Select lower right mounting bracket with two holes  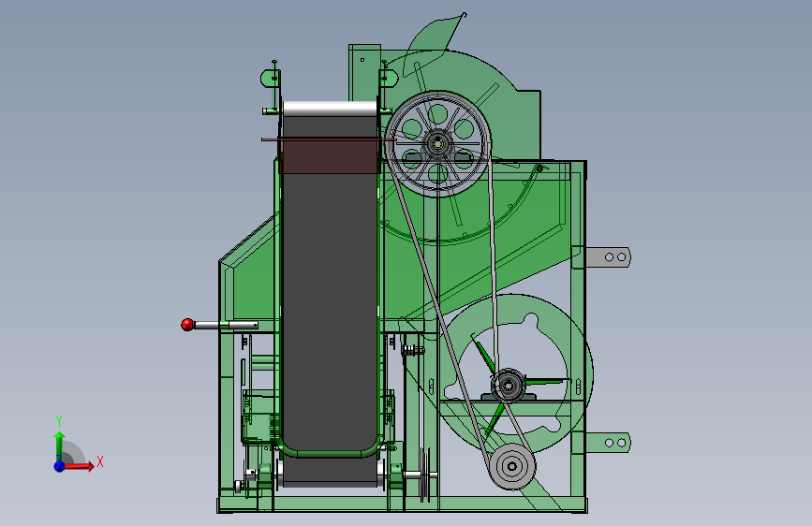tap(609, 443)
